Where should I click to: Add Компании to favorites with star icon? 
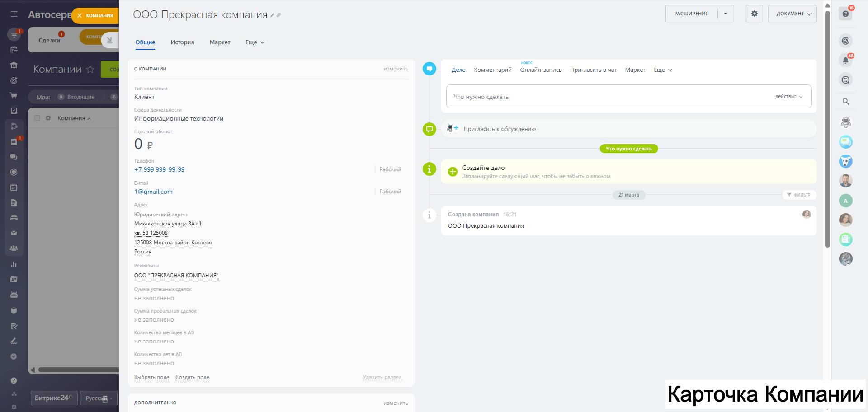point(90,69)
